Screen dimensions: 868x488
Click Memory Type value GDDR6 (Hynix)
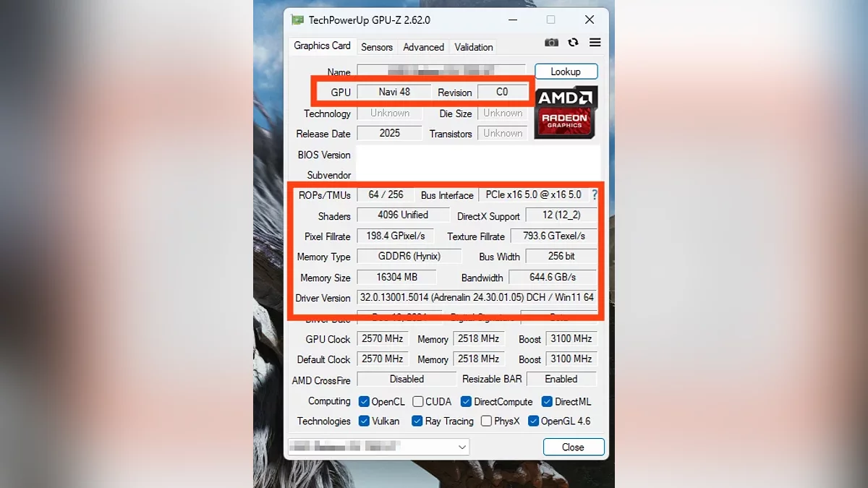coord(409,256)
